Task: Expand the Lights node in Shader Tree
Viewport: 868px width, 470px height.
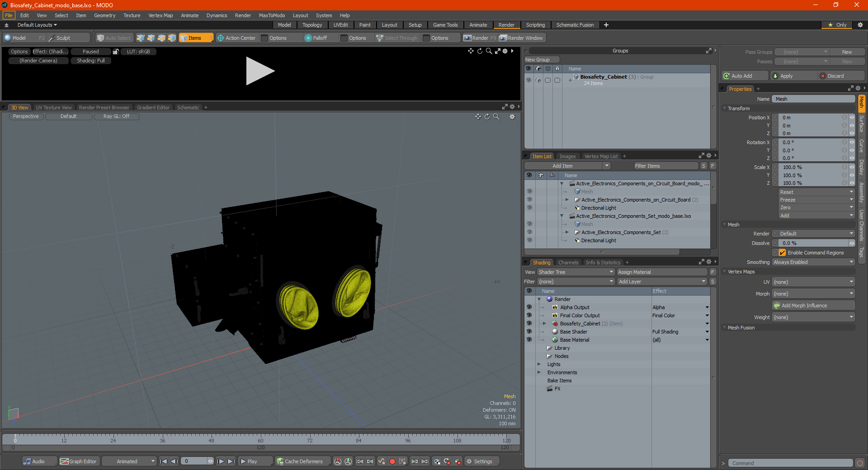Action: point(539,364)
